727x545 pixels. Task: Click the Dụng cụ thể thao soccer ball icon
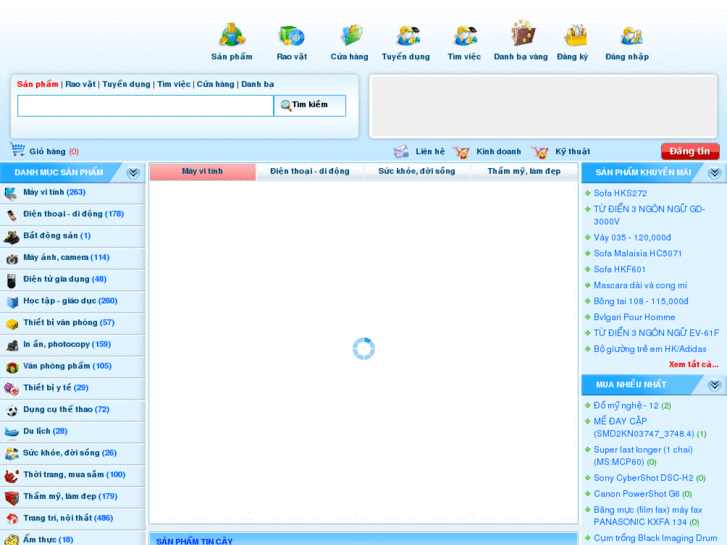pos(12,410)
